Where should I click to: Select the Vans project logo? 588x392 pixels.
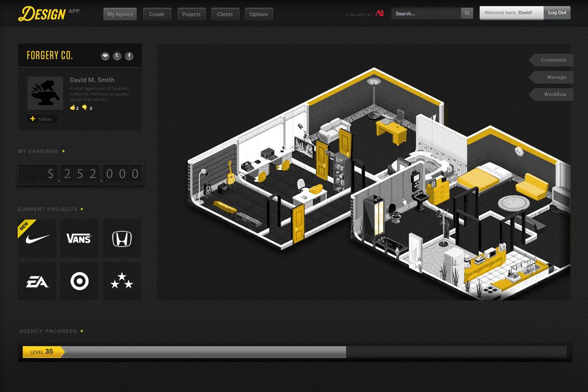coord(79,238)
